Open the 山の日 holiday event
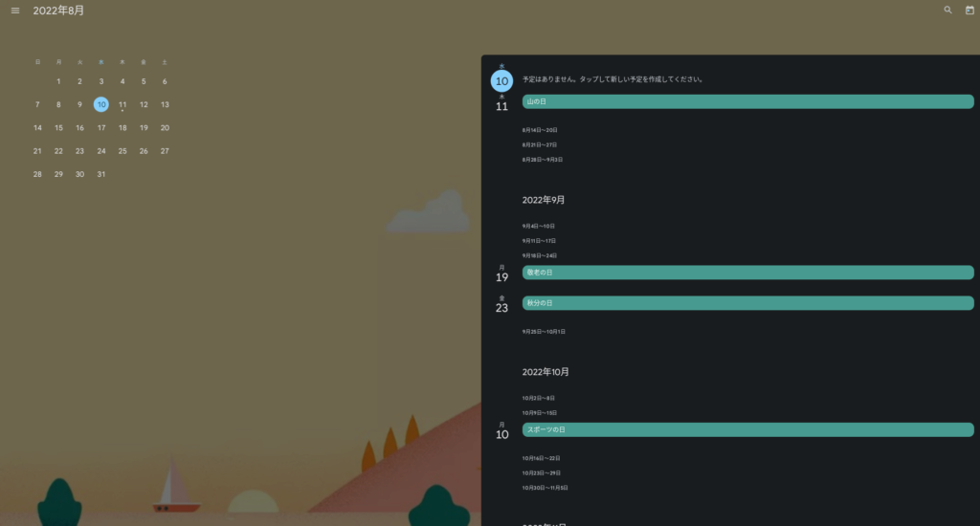Screen dimensions: 980x526 [748, 101]
